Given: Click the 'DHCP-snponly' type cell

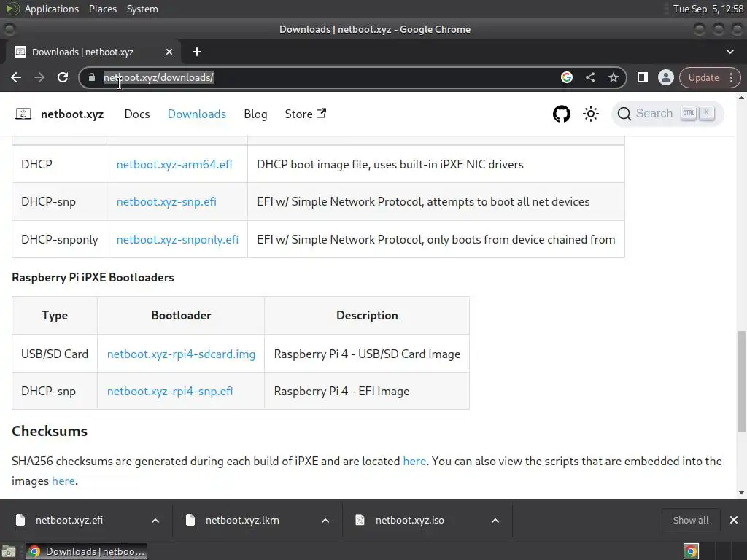Looking at the screenshot, I should tap(60, 239).
